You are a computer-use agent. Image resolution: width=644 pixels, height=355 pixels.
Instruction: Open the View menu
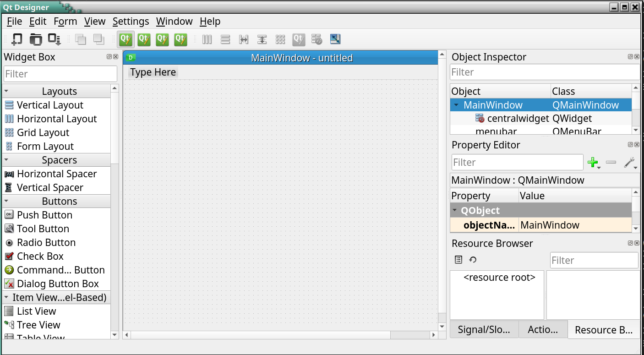95,21
